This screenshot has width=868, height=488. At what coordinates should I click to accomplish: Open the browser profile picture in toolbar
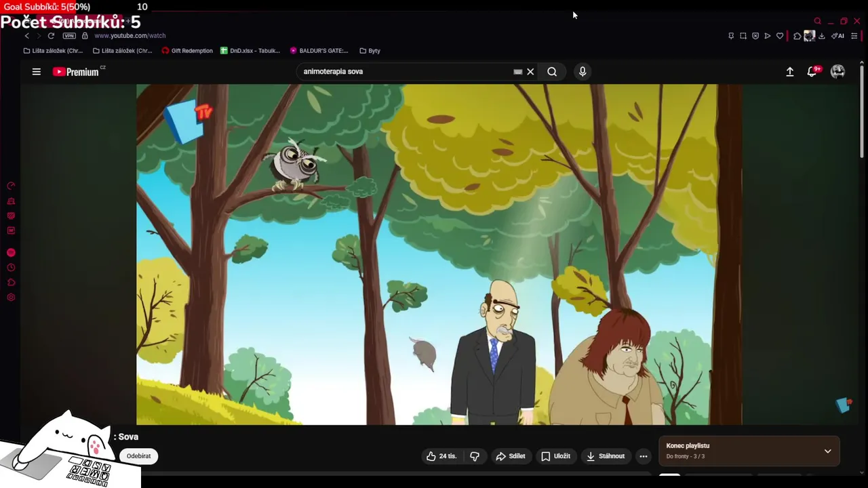(809, 36)
